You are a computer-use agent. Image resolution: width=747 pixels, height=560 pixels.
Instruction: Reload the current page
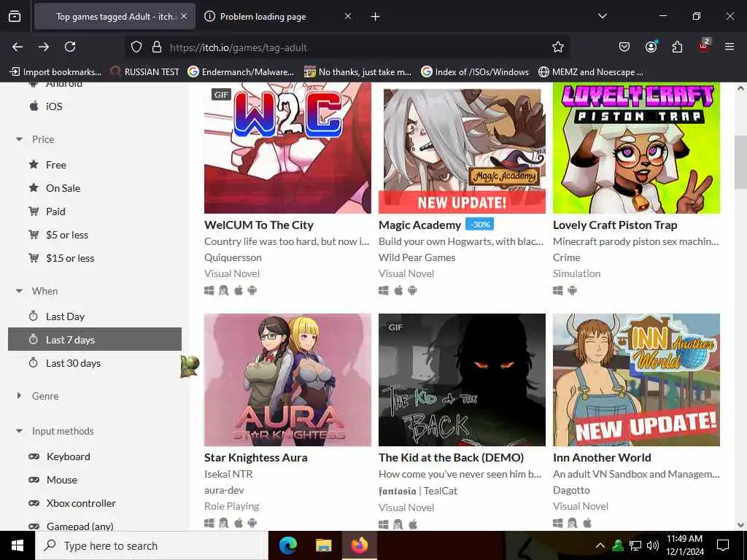pos(70,47)
